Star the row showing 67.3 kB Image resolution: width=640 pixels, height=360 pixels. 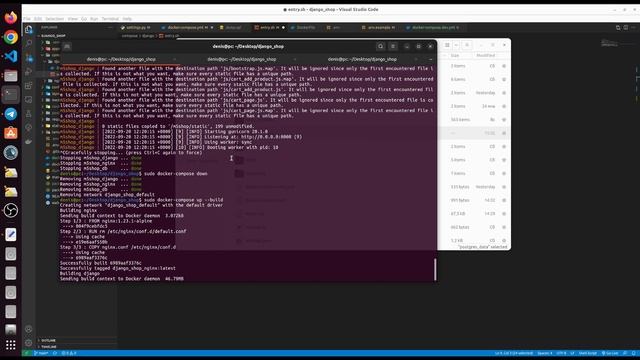tap(504, 214)
